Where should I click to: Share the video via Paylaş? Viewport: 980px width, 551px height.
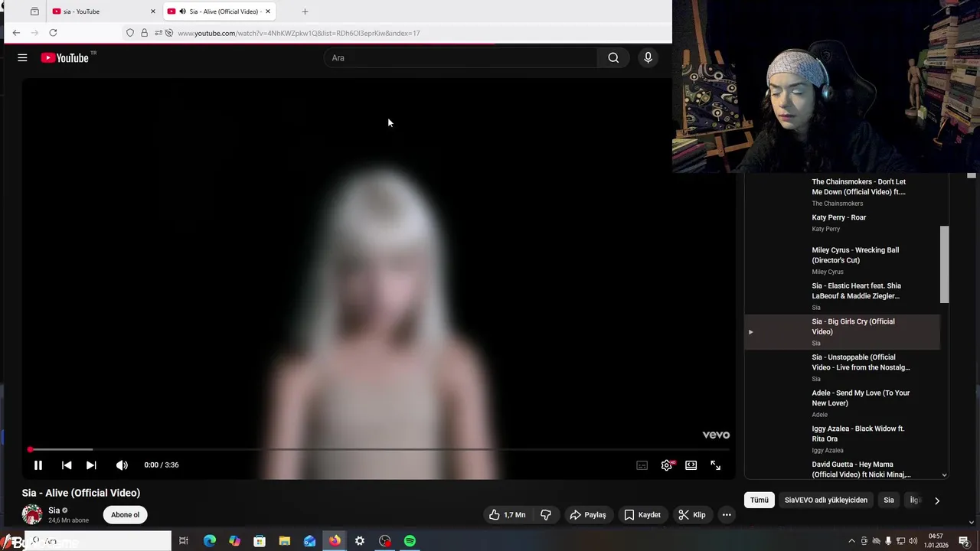[x=588, y=515]
